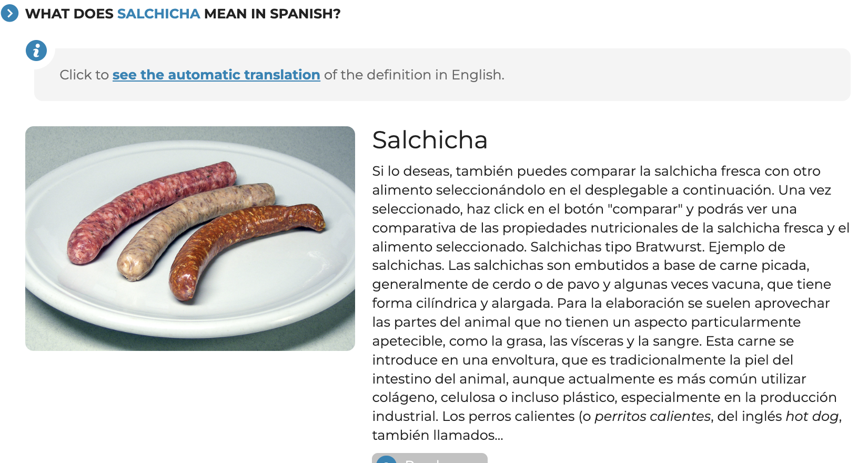Click "WHAT DOES" at the heading start

(69, 14)
